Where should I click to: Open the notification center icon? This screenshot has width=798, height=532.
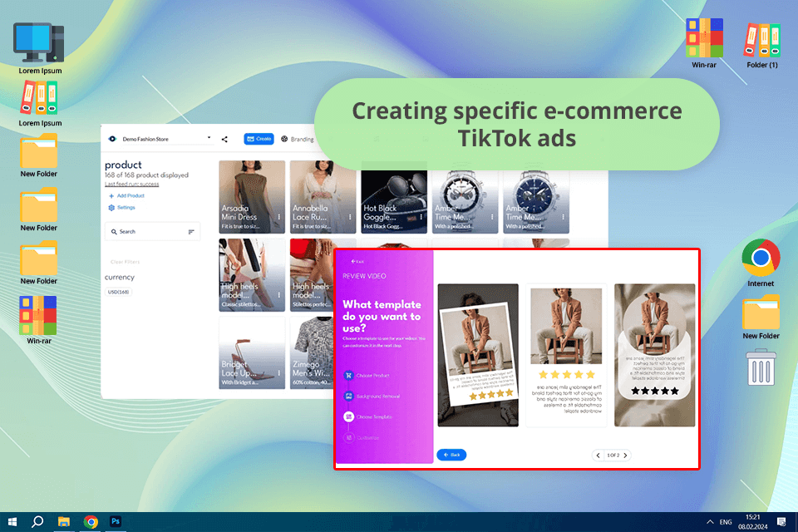tap(781, 522)
